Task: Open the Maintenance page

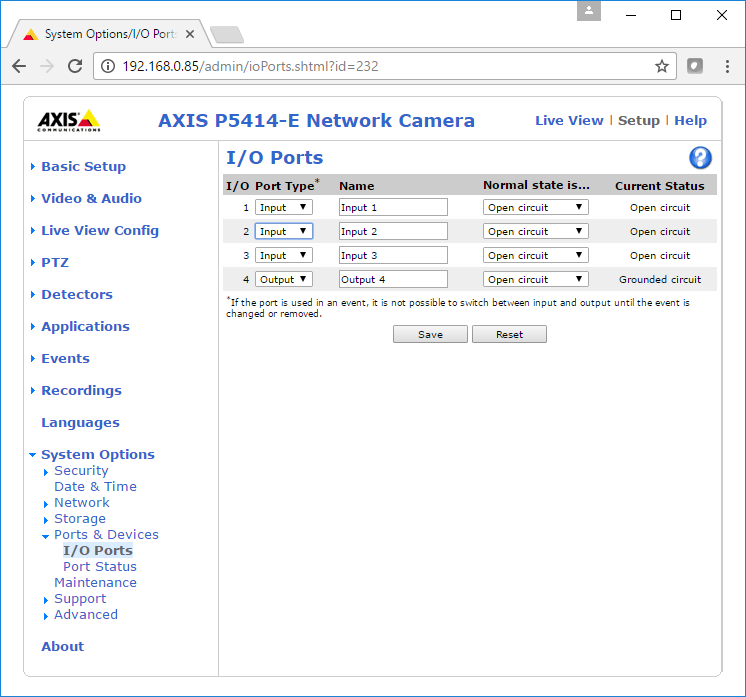Action: tap(95, 582)
